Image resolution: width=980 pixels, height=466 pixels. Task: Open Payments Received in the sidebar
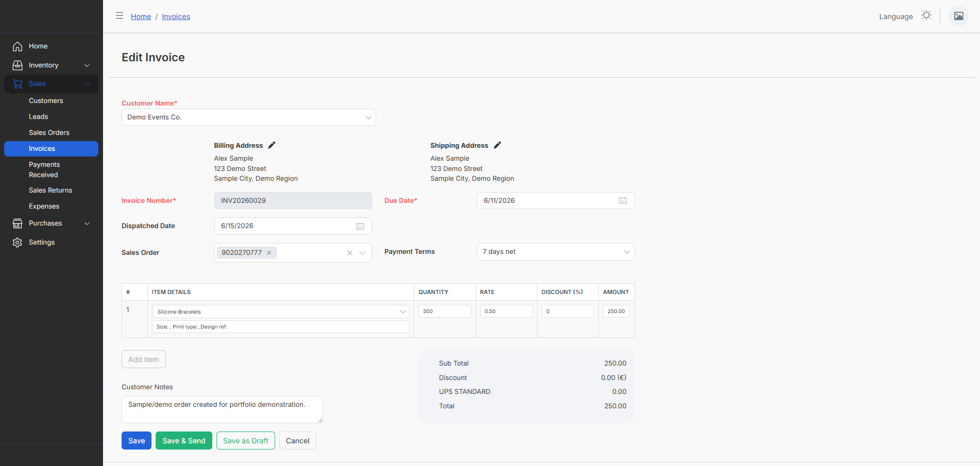[44, 170]
